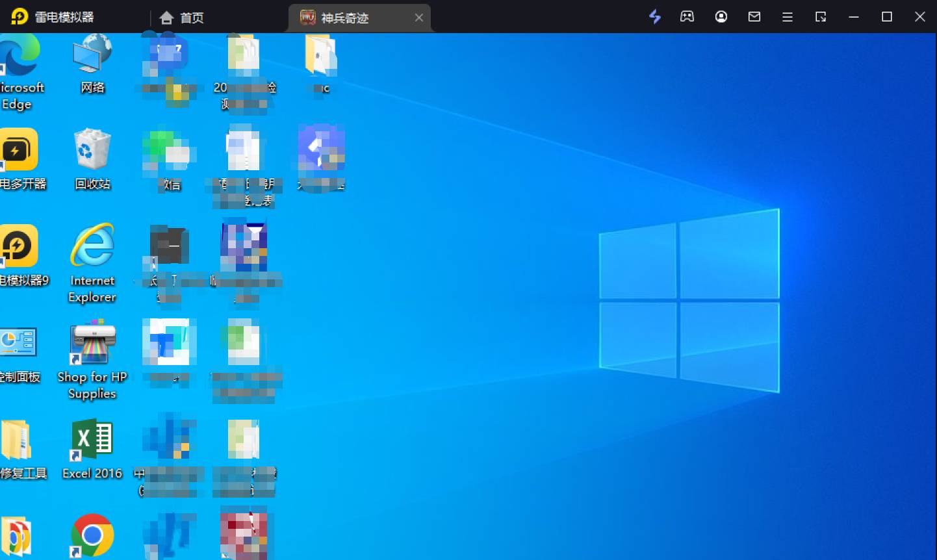937x560 pixels.
Task: Select the 修复工具 folder icon
Action: tap(22, 450)
